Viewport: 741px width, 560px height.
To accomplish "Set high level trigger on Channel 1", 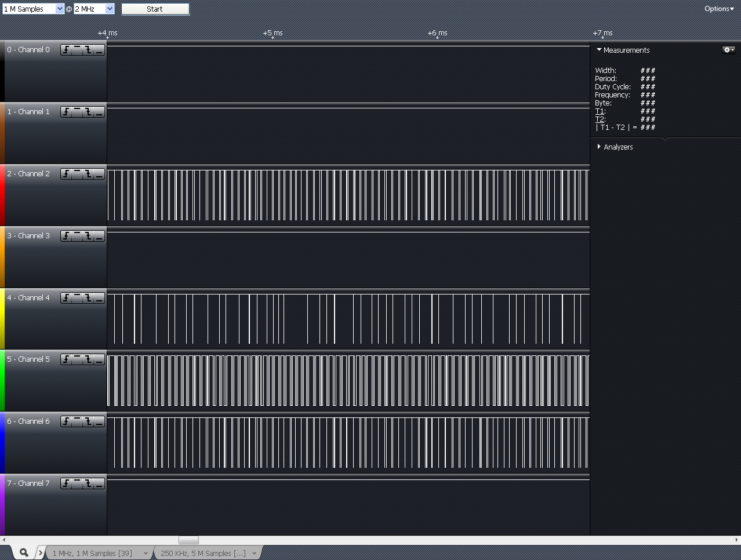I will 77,112.
